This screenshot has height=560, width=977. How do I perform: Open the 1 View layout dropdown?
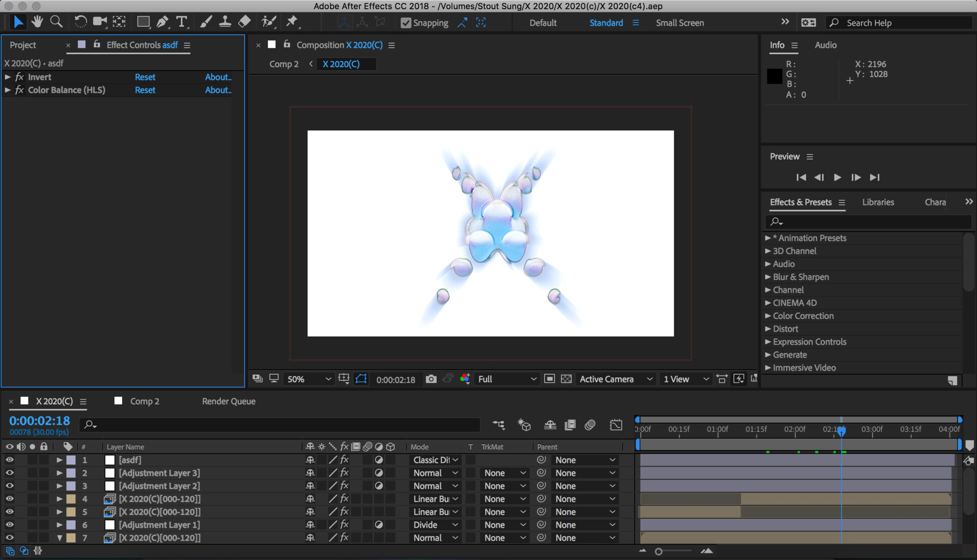tap(685, 379)
